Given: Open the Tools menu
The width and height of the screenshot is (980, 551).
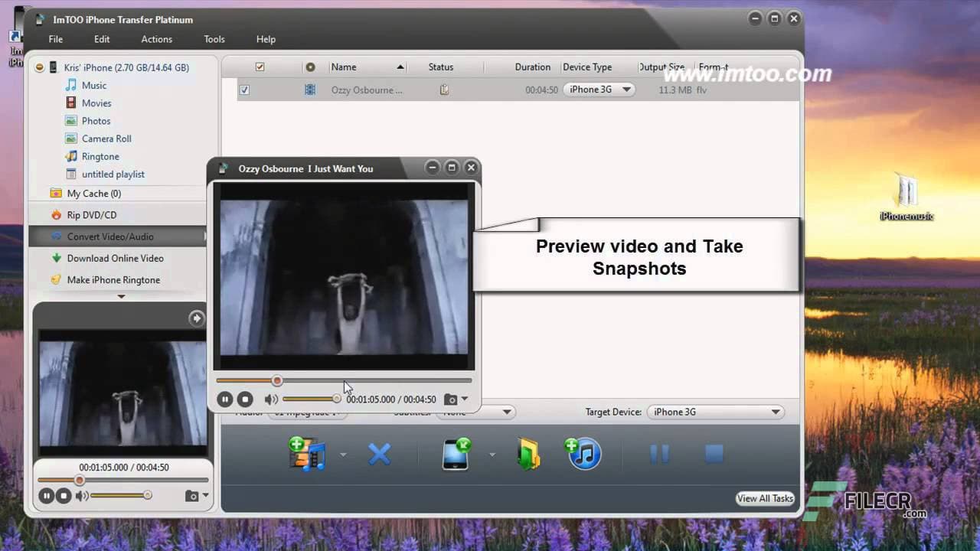Looking at the screenshot, I should (x=214, y=39).
